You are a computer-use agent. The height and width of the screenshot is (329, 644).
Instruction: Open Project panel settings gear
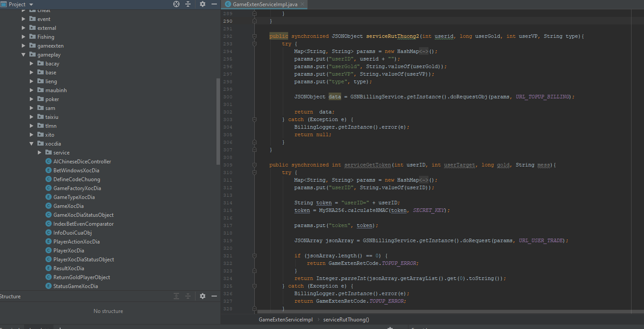tap(203, 4)
